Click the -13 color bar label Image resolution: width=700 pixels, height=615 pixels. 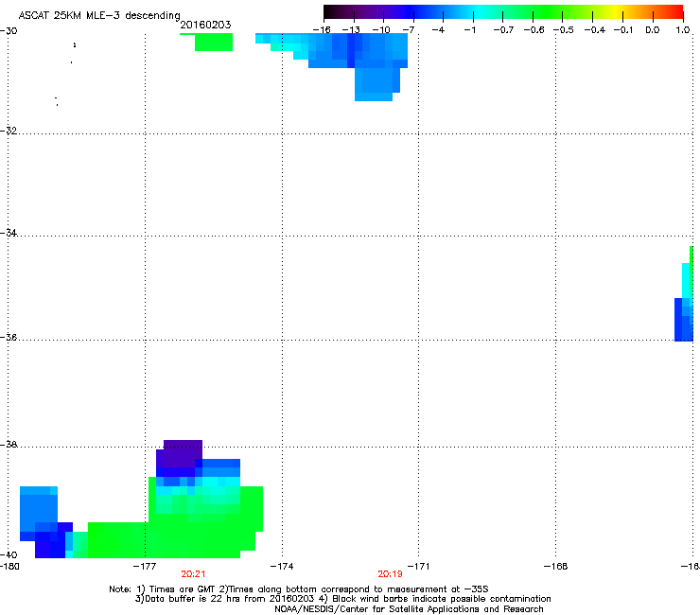click(x=351, y=30)
